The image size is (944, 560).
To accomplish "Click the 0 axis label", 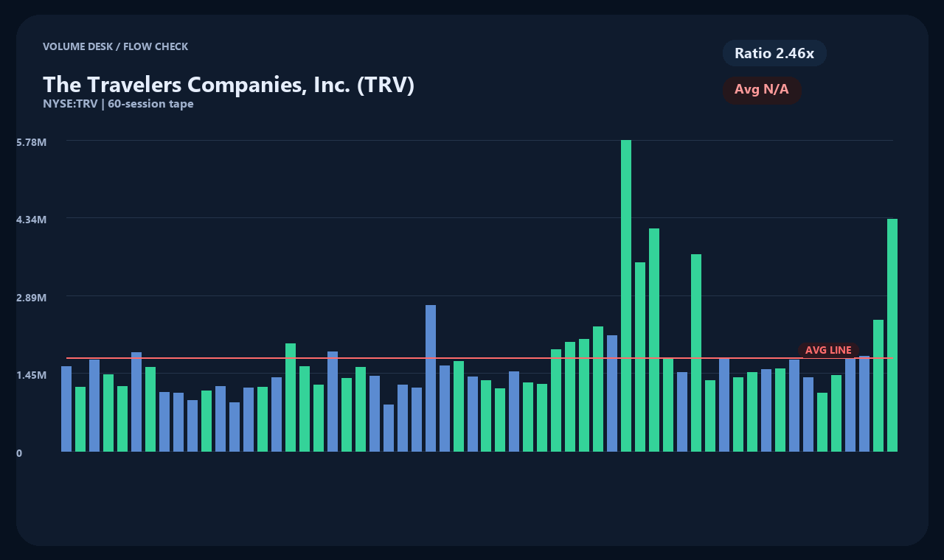I will tap(19, 453).
